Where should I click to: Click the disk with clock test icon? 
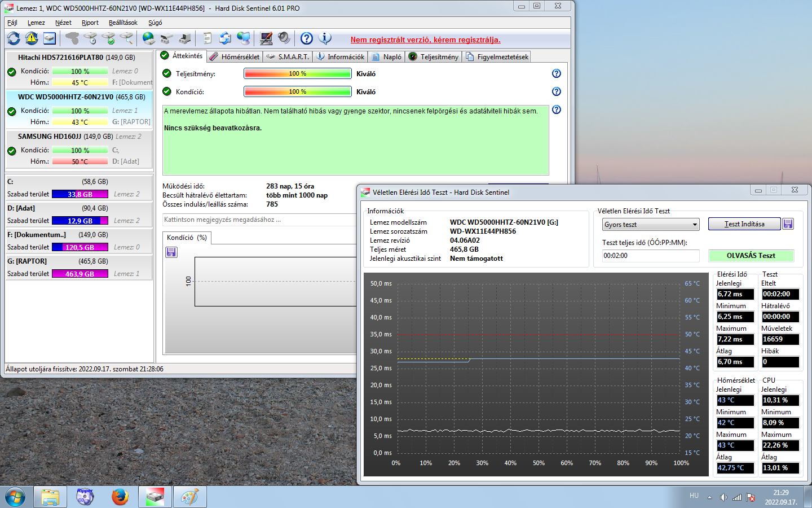tap(90, 38)
